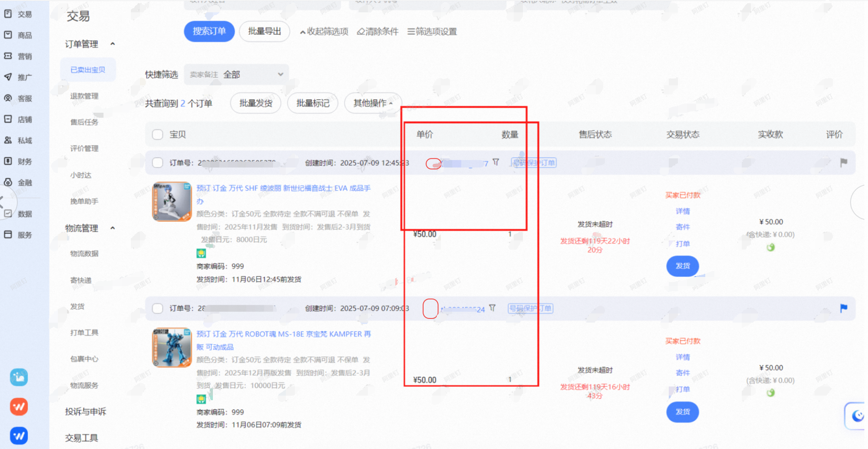Open the 交易 section icon in sidebar
Viewport: 868px width, 449px height.
point(8,14)
